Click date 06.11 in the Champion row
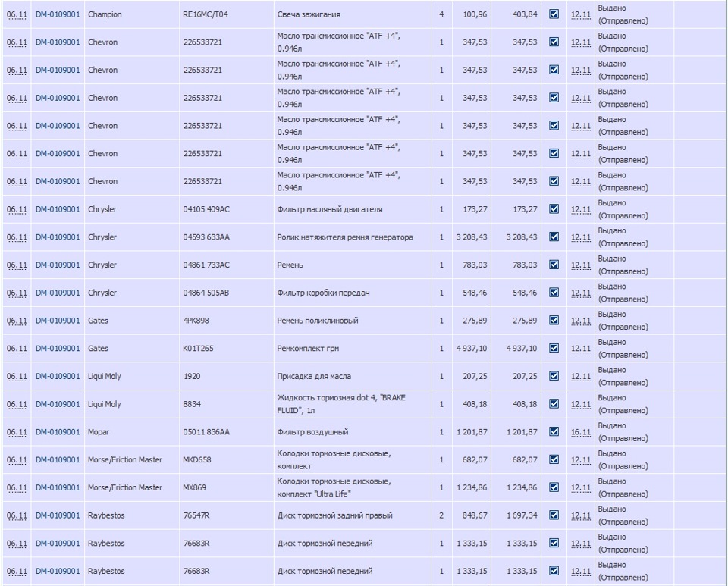This screenshot has height=586, width=728. tap(17, 14)
